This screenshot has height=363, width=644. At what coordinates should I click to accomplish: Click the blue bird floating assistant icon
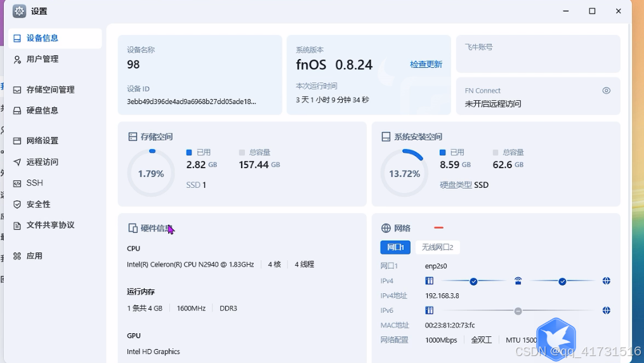tap(556, 339)
